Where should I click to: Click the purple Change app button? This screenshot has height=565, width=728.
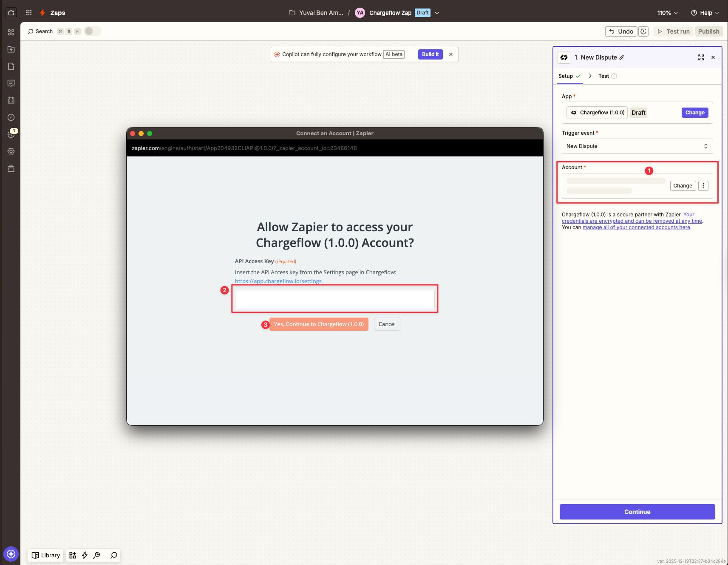pyautogui.click(x=695, y=113)
